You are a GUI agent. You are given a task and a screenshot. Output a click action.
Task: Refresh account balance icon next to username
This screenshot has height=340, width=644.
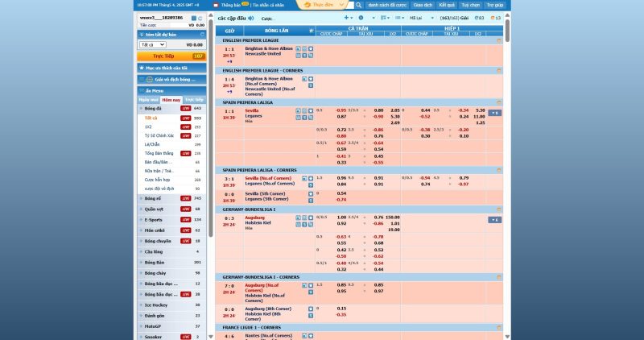(200, 19)
